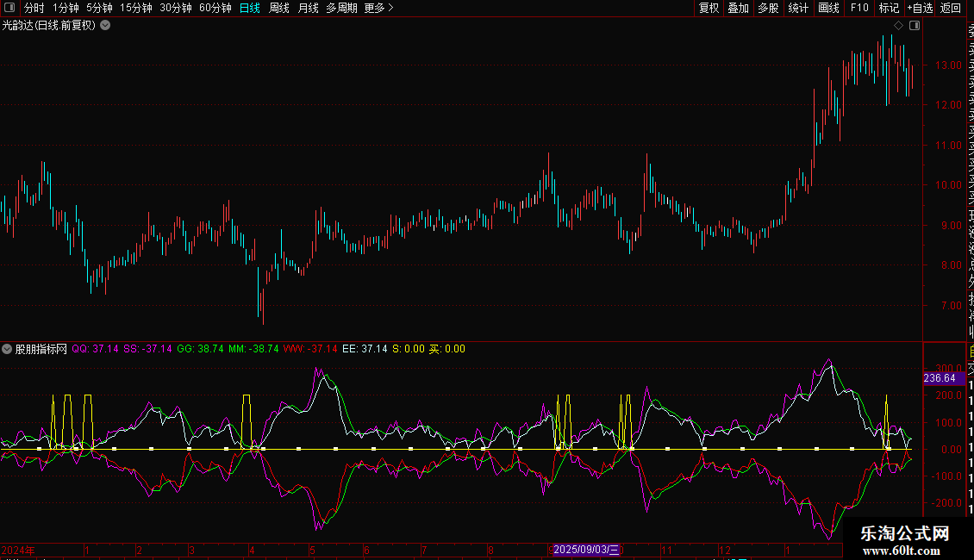
Task: Open the 更多 periods expander
Action: tap(378, 8)
